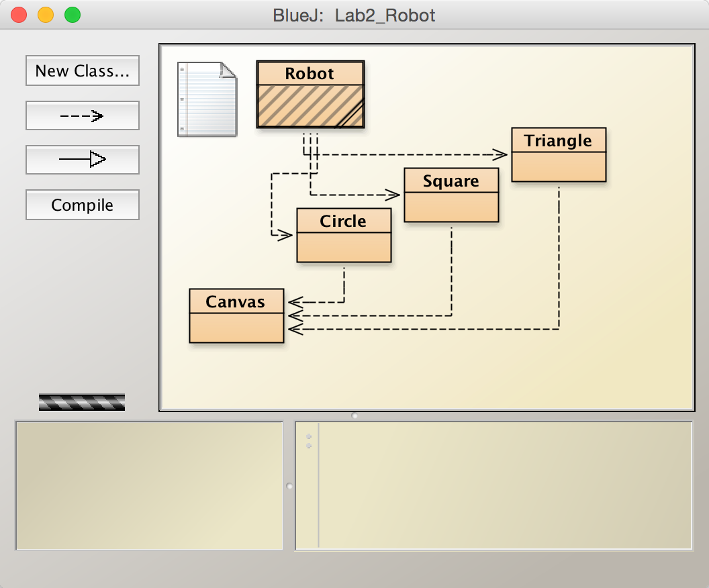The width and height of the screenshot is (709, 588).
Task: Zoom the window with green button
Action: (73, 15)
